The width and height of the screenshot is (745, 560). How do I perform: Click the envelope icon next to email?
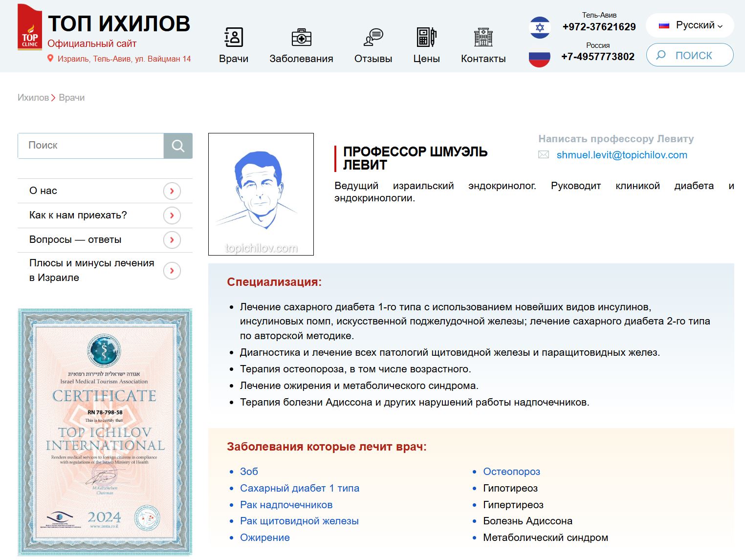point(544,155)
